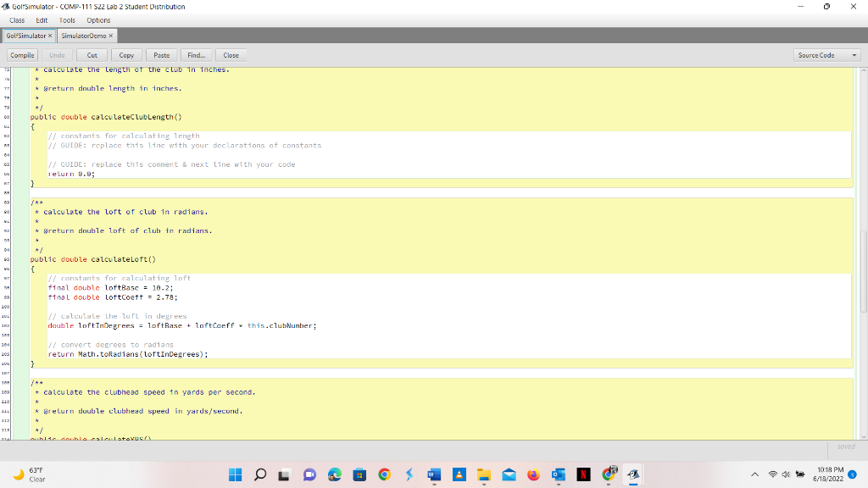Click the taskbar search magnifier icon
The width and height of the screenshot is (868, 488).
pyautogui.click(x=260, y=474)
